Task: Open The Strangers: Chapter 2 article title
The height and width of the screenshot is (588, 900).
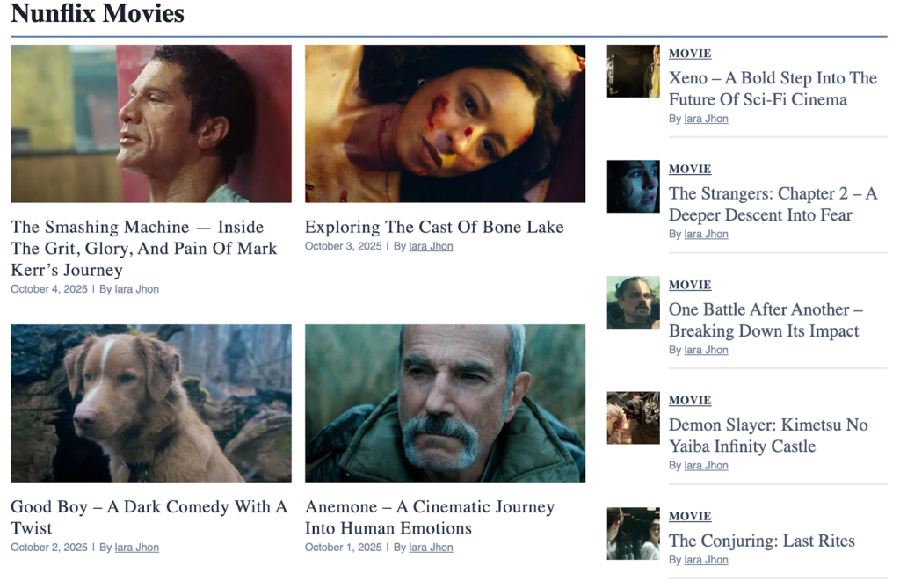Action: click(773, 204)
